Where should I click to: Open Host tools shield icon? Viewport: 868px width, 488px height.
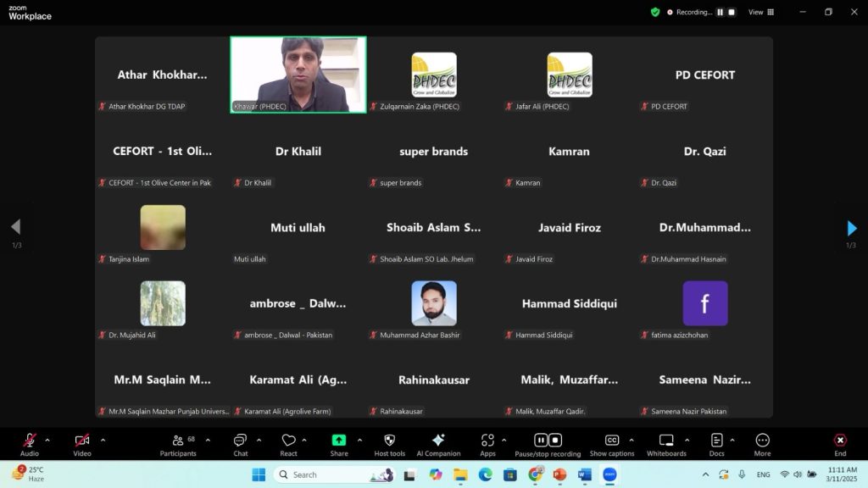pos(389,444)
